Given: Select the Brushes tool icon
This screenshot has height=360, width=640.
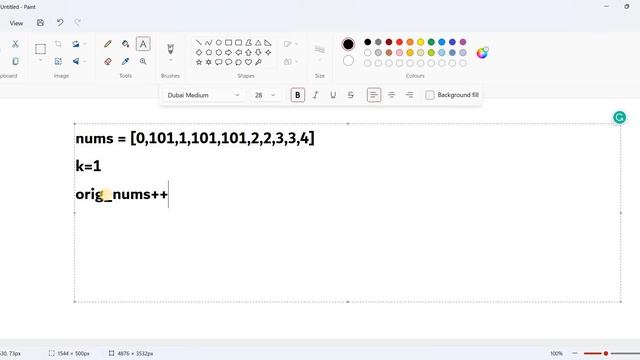Looking at the screenshot, I should point(170,49).
